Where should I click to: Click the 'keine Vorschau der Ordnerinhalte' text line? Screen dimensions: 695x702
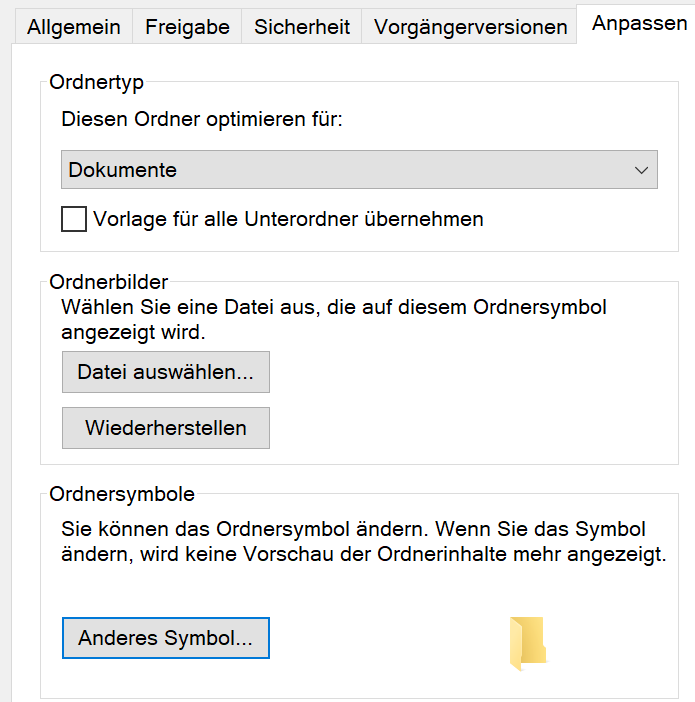[x=363, y=554]
